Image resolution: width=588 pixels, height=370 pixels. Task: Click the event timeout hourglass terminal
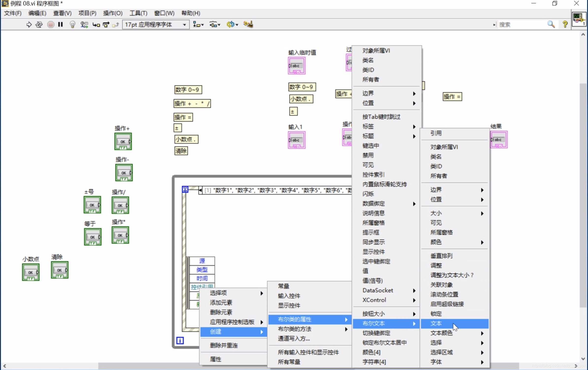[185, 189]
